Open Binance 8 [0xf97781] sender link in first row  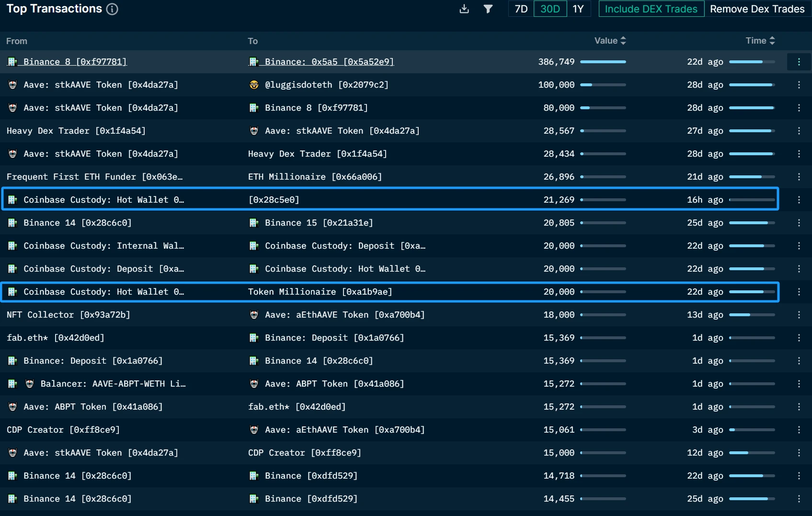point(75,62)
